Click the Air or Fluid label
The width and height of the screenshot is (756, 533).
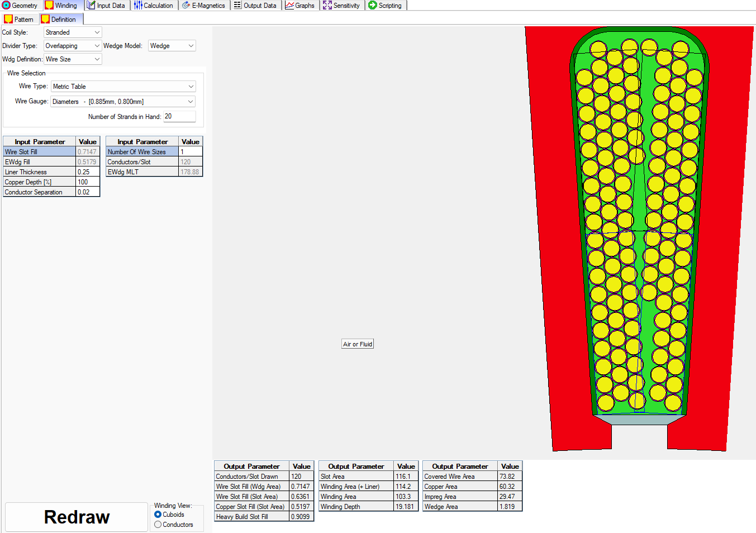pyautogui.click(x=358, y=344)
